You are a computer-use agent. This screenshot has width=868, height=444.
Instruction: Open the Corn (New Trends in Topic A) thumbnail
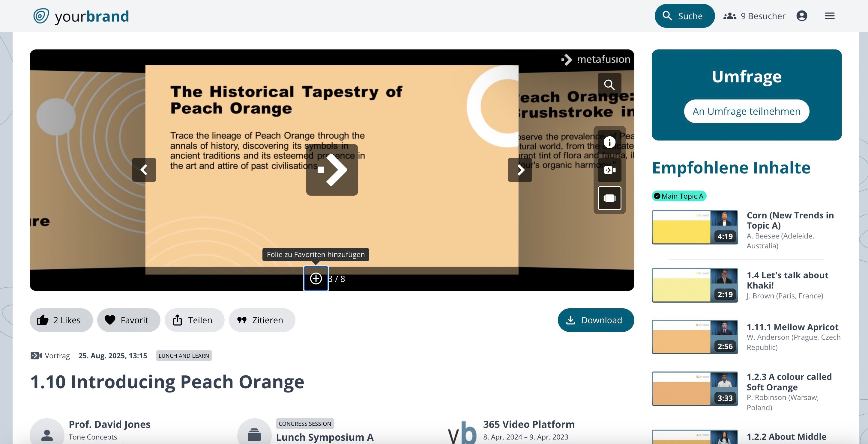(695, 227)
